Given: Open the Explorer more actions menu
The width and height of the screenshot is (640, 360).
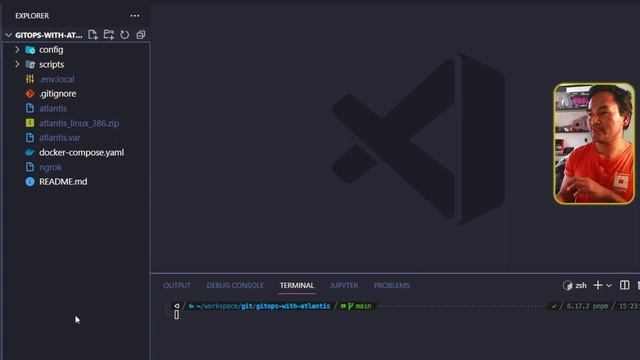Looking at the screenshot, I should (135, 16).
